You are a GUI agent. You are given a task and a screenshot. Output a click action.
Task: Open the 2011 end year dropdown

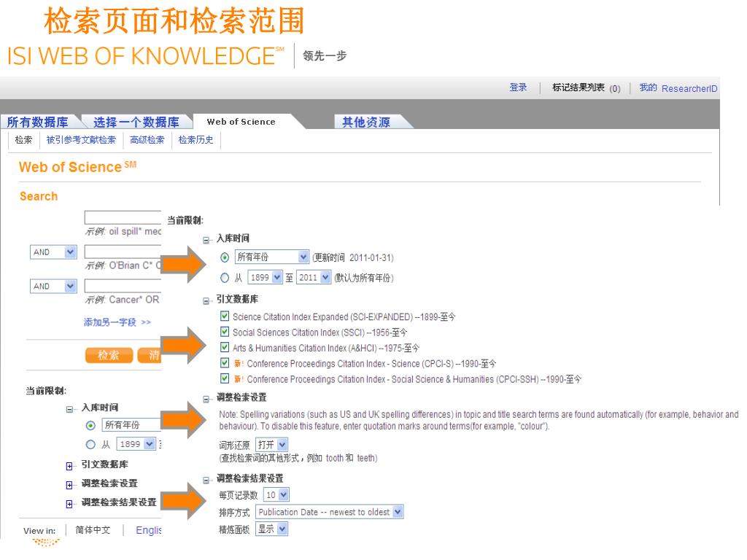pos(314,277)
